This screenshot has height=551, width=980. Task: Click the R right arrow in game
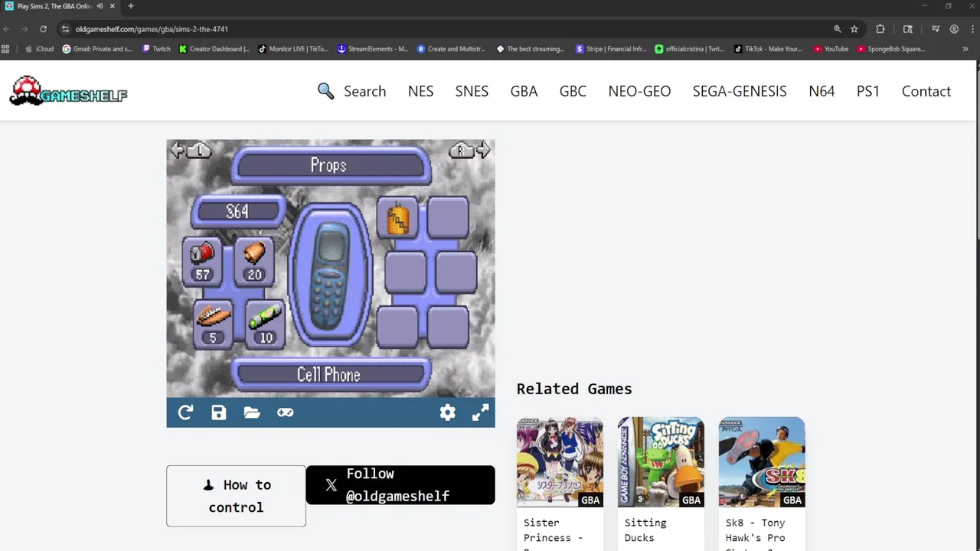469,151
